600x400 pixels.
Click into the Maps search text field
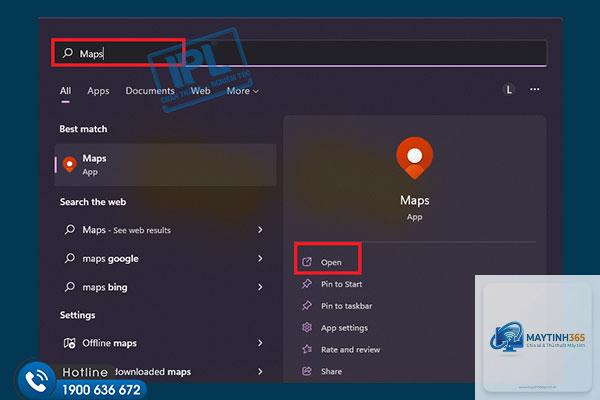point(299,53)
